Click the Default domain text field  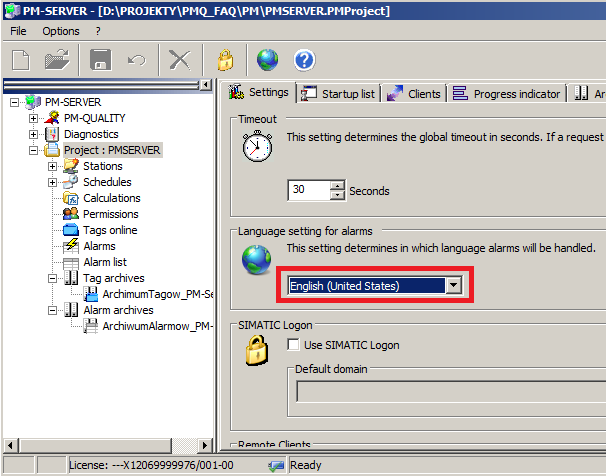click(x=451, y=391)
